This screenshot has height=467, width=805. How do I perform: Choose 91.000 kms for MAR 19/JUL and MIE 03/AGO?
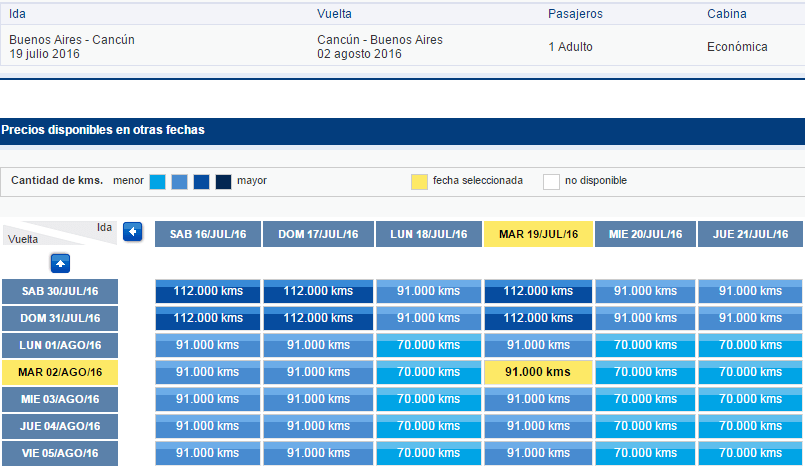pyautogui.click(x=538, y=399)
